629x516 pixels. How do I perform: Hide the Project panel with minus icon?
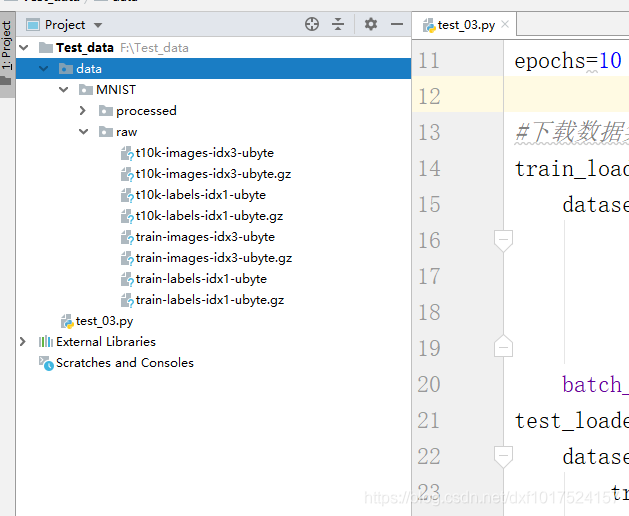point(397,24)
